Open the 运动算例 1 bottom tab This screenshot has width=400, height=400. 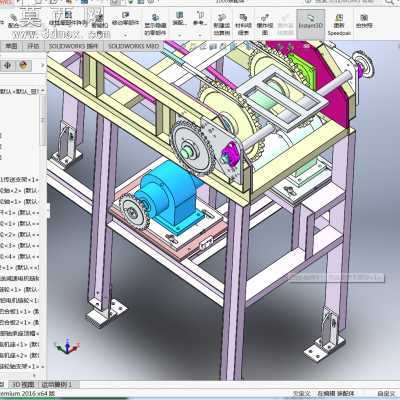(x=57, y=385)
